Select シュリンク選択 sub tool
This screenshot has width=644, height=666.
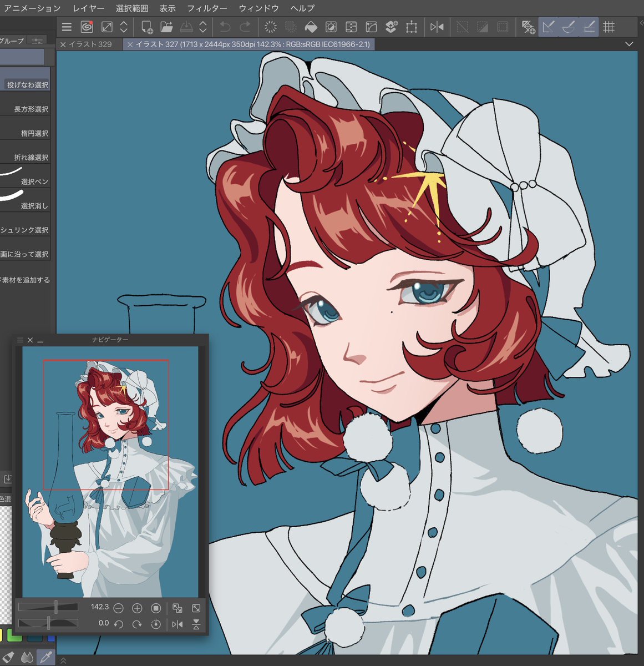click(25, 224)
